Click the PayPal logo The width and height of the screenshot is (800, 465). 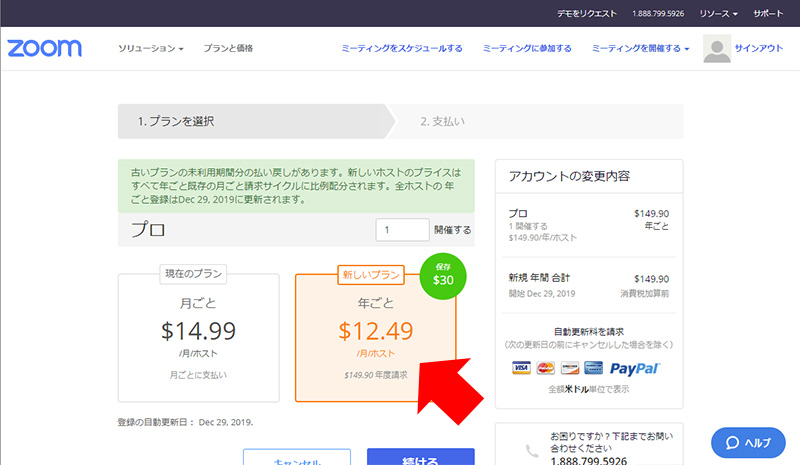point(634,369)
